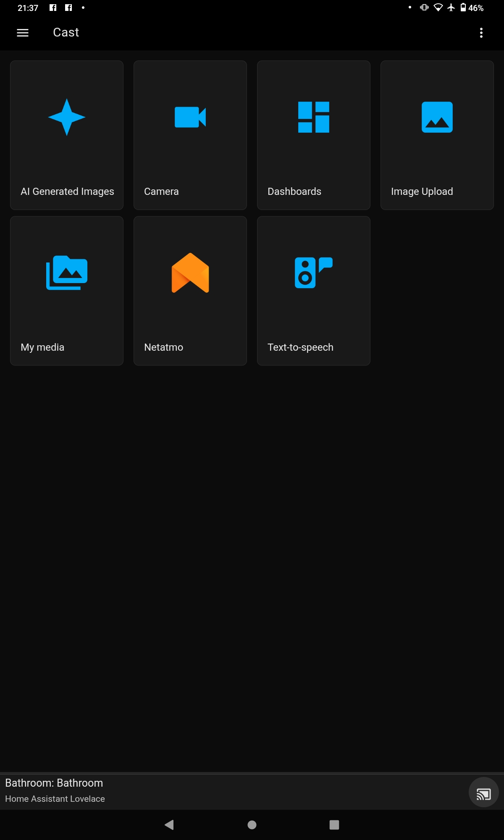The width and height of the screenshot is (504, 840).
Task: Tap the Wi-Fi status icon
Action: pyautogui.click(x=438, y=8)
